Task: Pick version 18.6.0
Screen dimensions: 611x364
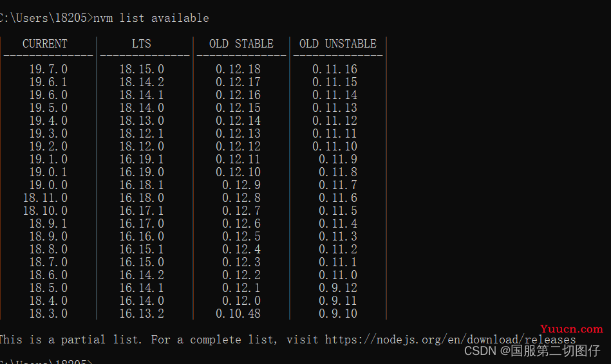Action: [48, 275]
